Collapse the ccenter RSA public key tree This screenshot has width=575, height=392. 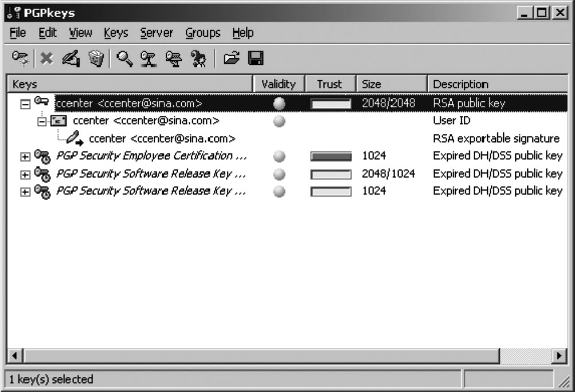click(25, 104)
